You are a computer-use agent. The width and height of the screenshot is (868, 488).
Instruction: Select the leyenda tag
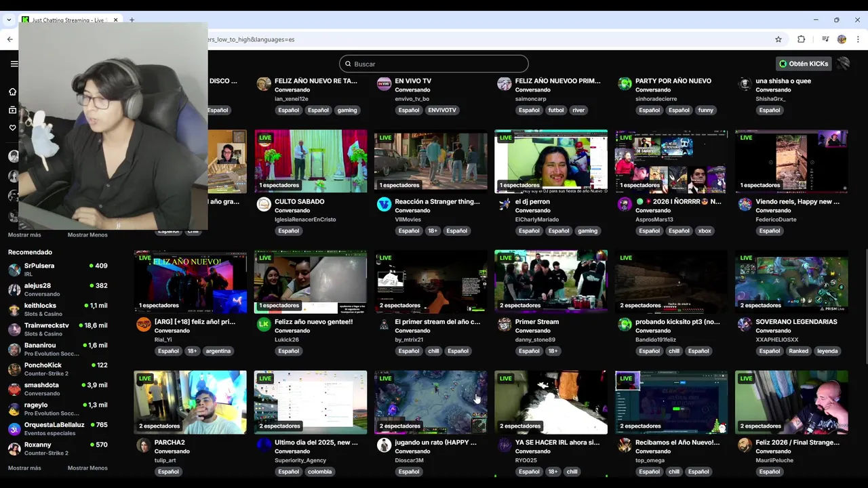[827, 351]
